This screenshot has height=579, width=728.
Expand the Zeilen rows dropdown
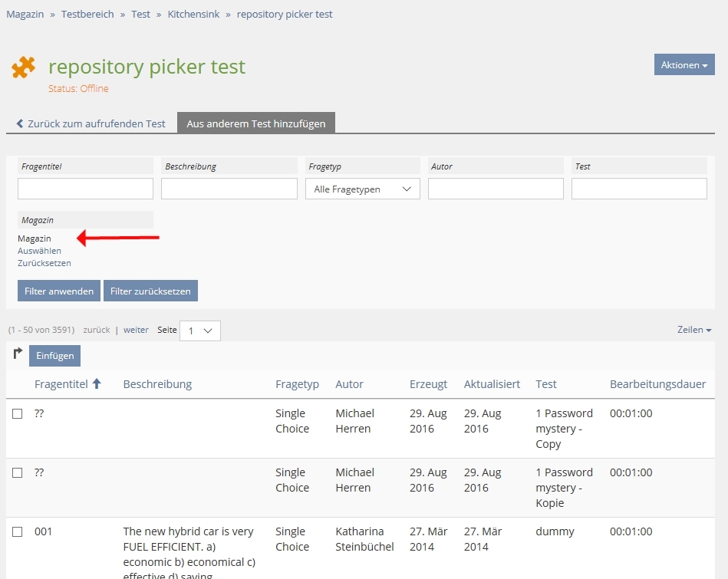[x=693, y=330]
